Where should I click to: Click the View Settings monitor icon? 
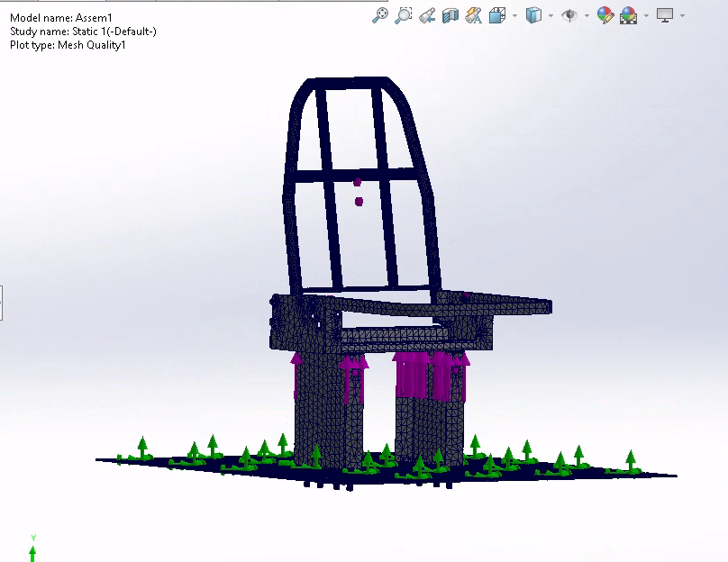pyautogui.click(x=665, y=15)
